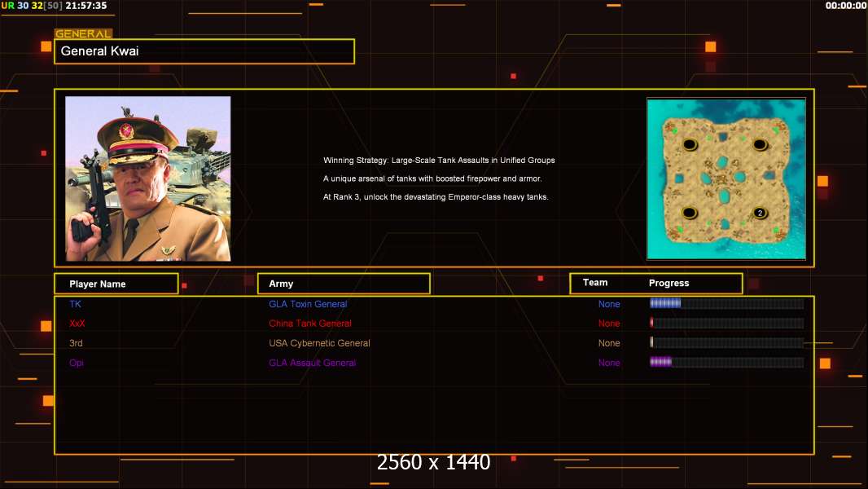Image resolution: width=868 pixels, height=489 pixels.
Task: Click USA Cybernetic General army entry
Action: pyautogui.click(x=319, y=343)
